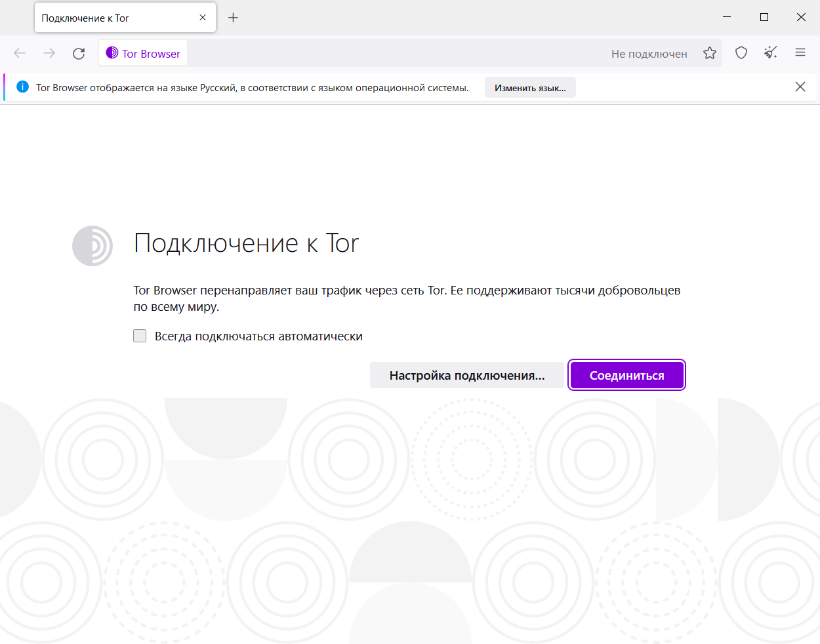Close the Tor Browser window
This screenshot has width=820, height=644.
(801, 18)
